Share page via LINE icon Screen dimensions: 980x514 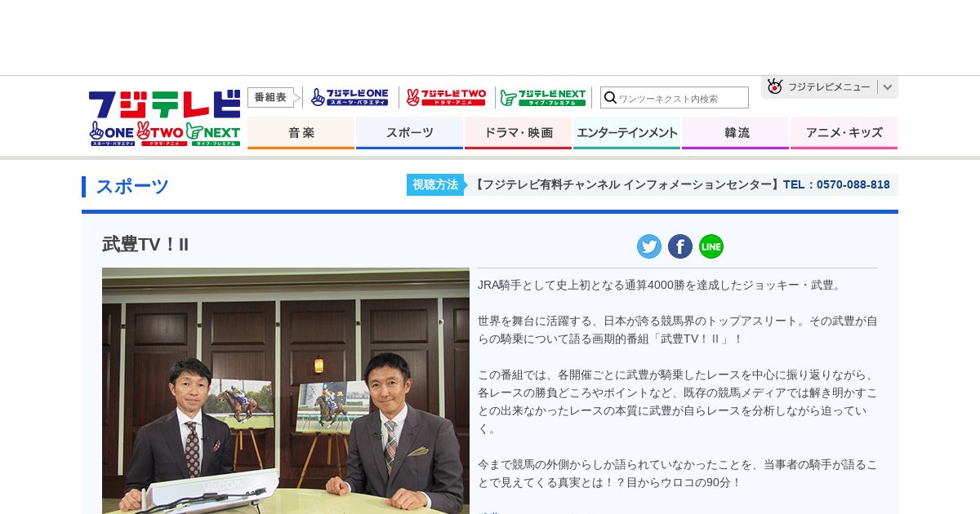[711, 246]
